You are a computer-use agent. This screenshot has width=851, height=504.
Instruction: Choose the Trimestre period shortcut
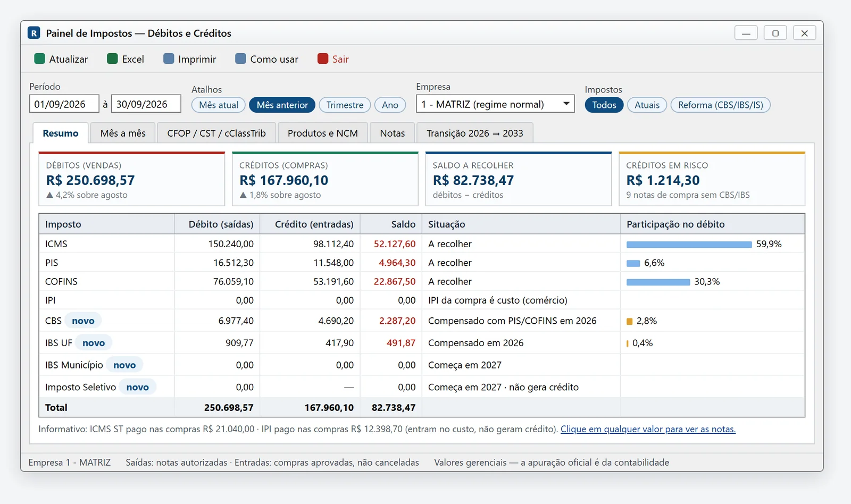coord(345,105)
